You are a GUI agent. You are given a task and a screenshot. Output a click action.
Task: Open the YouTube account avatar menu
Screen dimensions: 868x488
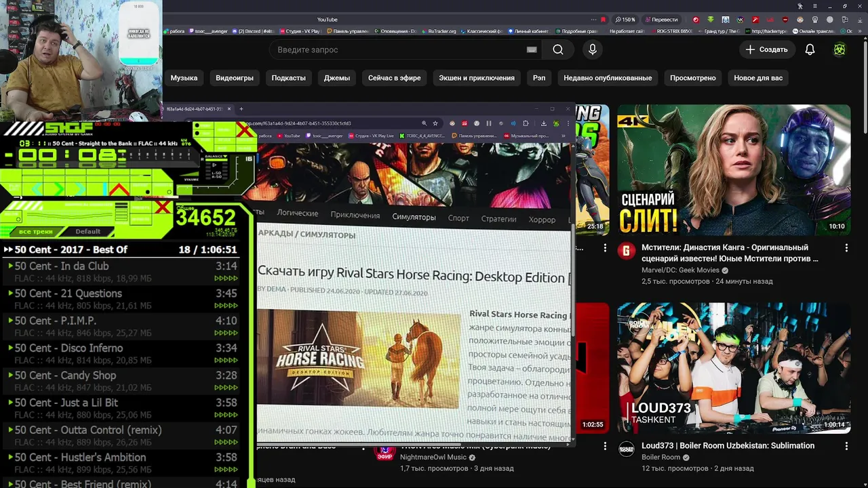[840, 49]
